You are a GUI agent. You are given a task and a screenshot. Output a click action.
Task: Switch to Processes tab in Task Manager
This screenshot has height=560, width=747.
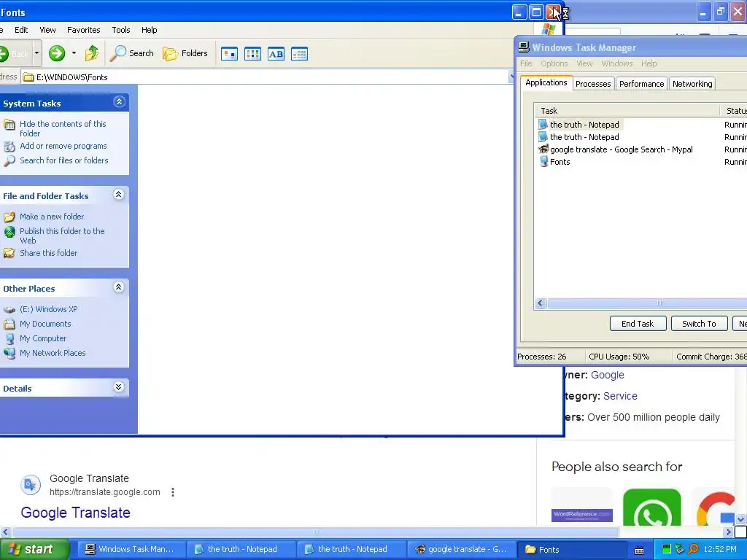[593, 84]
